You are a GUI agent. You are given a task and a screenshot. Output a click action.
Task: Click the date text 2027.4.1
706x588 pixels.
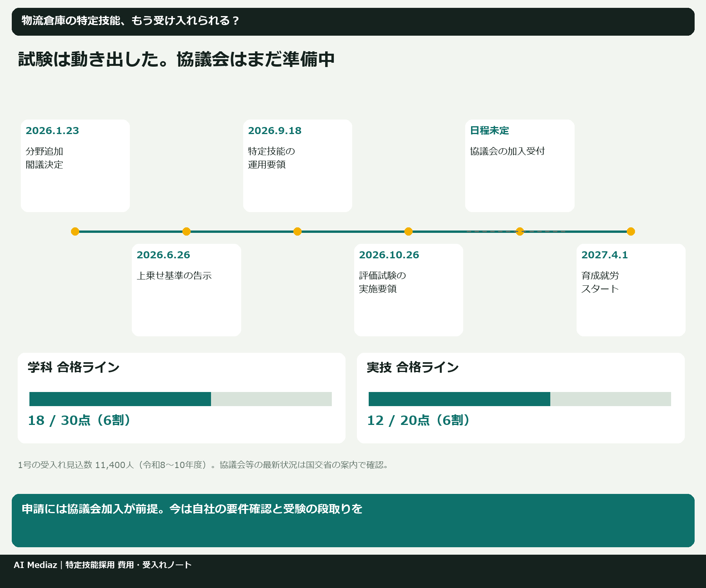click(604, 255)
